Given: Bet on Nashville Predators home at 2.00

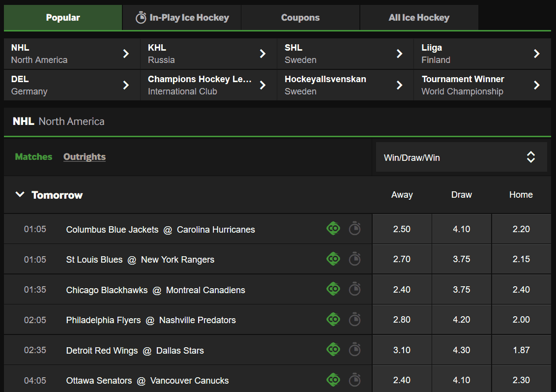Looking at the screenshot, I should point(521,320).
